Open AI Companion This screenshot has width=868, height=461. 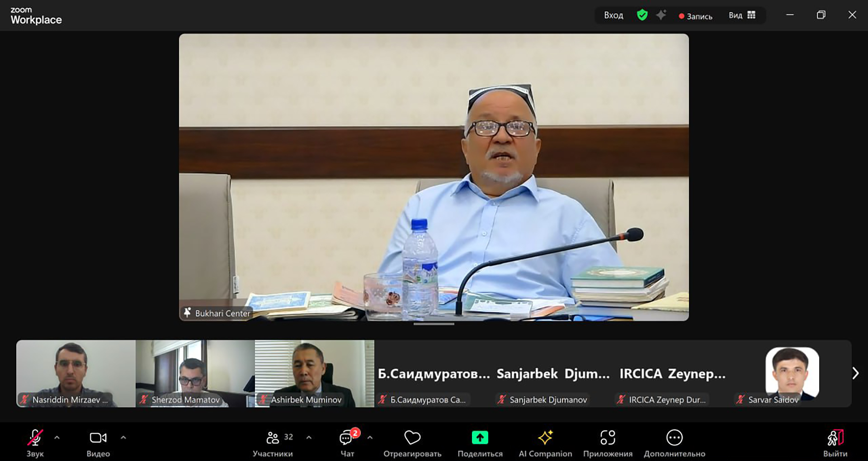[x=545, y=438]
